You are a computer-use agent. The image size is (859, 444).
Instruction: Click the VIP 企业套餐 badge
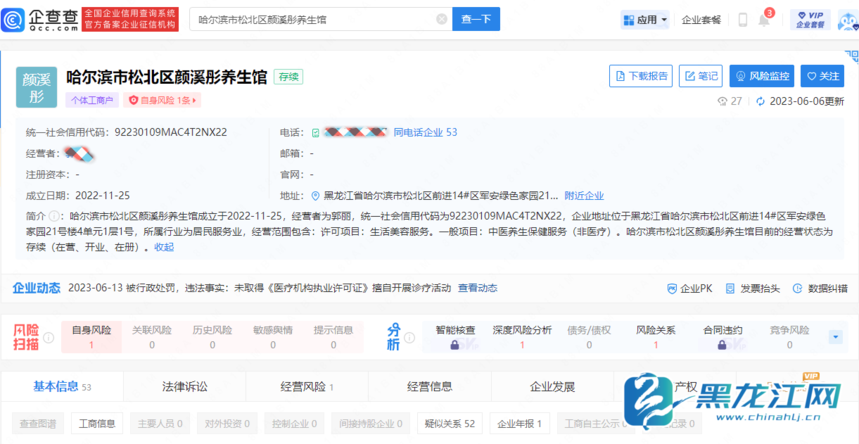tap(810, 19)
